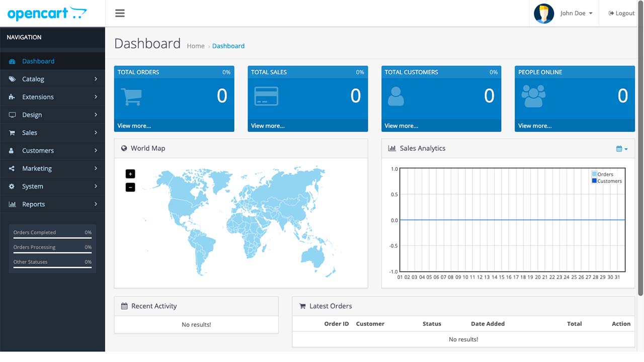
Task: Click the Design monitor icon
Action: [12, 115]
